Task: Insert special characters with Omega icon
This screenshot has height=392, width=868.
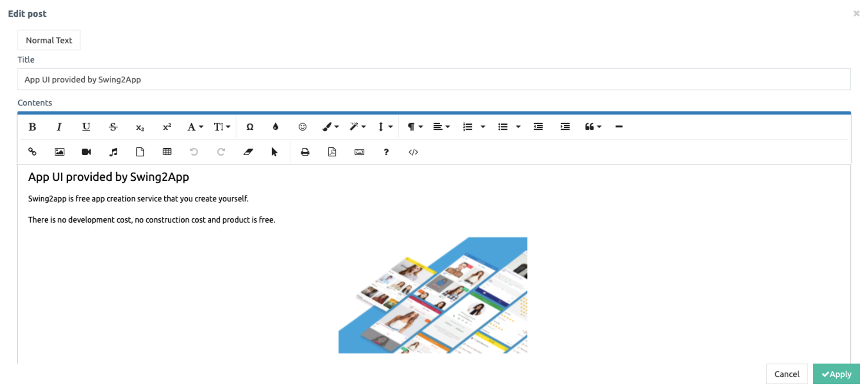Action: [249, 127]
